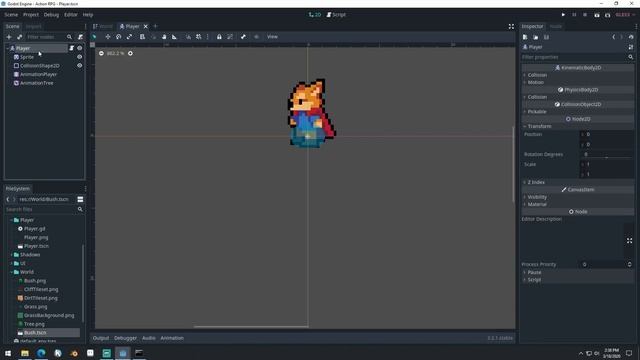This screenshot has width=640, height=360.
Task: Click the attach script icon in Scene dock
Action: pos(80,37)
